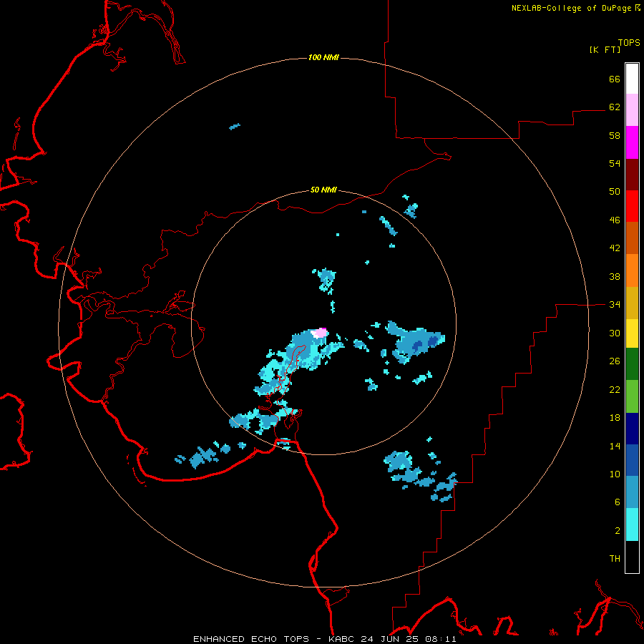Pick the light blue legend swatch
644x644 pixels.
point(632,492)
